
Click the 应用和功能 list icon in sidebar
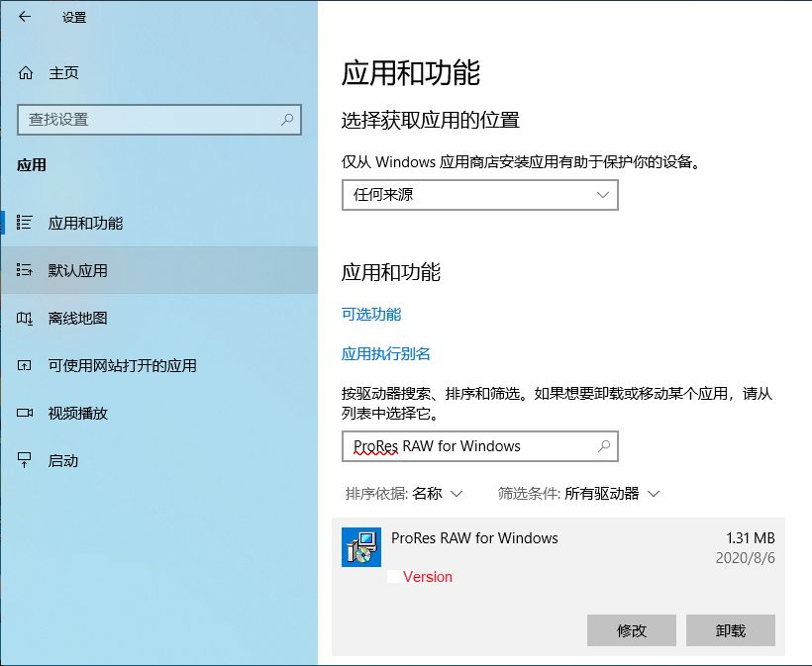click(25, 223)
